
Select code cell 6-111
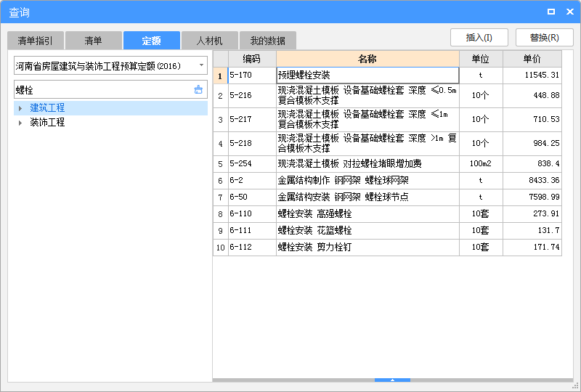[252, 230]
